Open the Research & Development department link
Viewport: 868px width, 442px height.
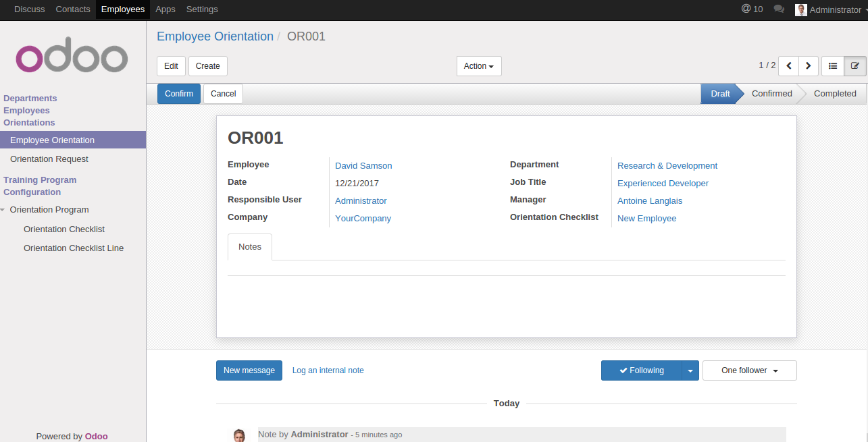pyautogui.click(x=667, y=166)
